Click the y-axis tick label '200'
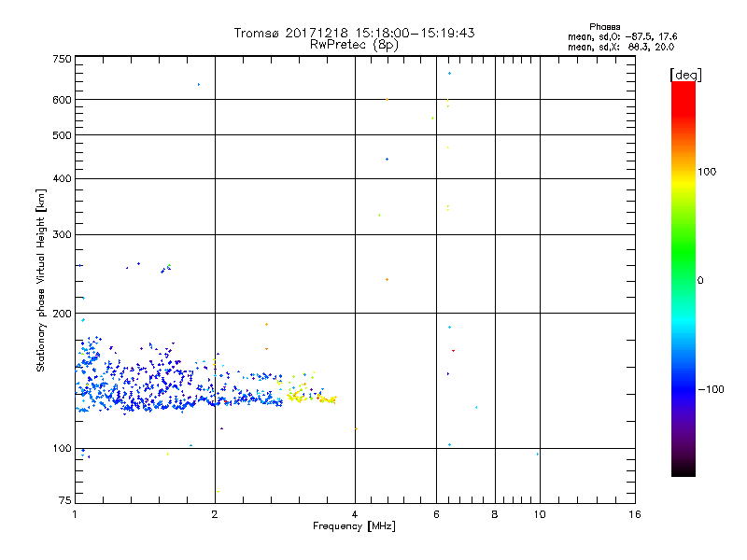Image resolution: width=747 pixels, height=560 pixels. point(62,314)
